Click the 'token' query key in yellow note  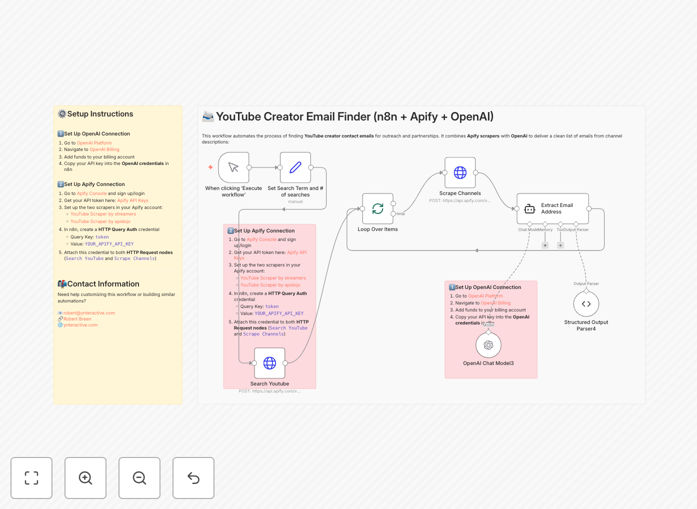(x=102, y=237)
